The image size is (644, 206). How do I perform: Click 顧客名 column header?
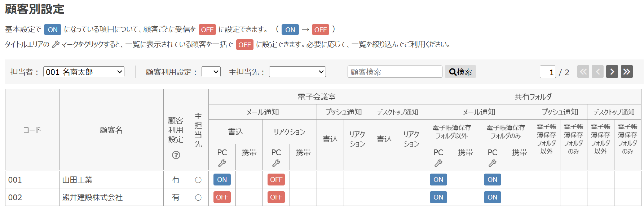tap(111, 130)
